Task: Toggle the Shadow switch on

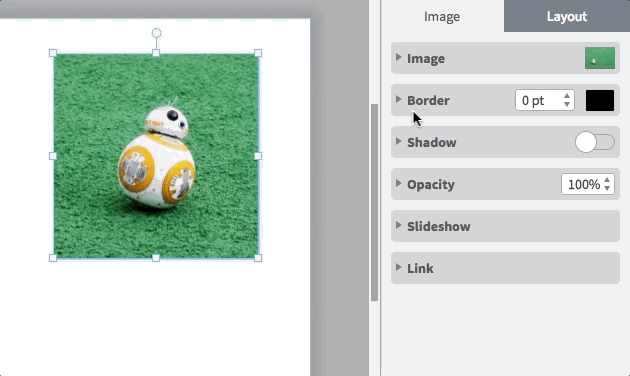Action: click(x=595, y=142)
